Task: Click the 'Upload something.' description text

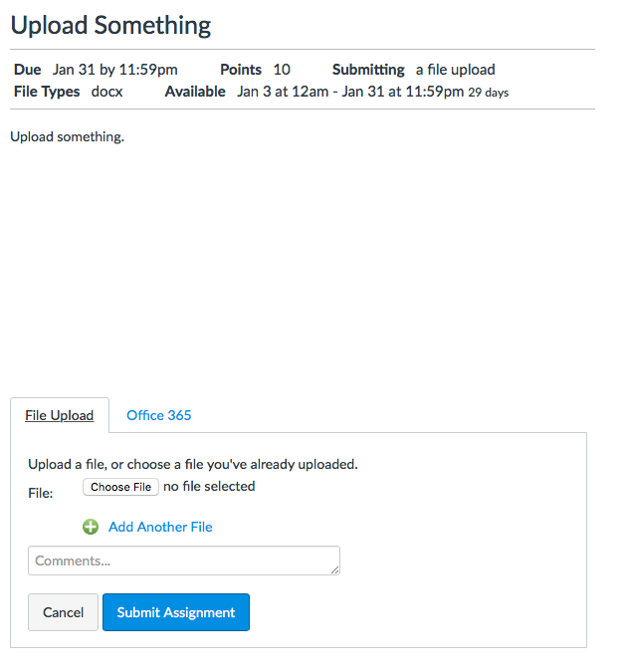Action: tap(68, 136)
